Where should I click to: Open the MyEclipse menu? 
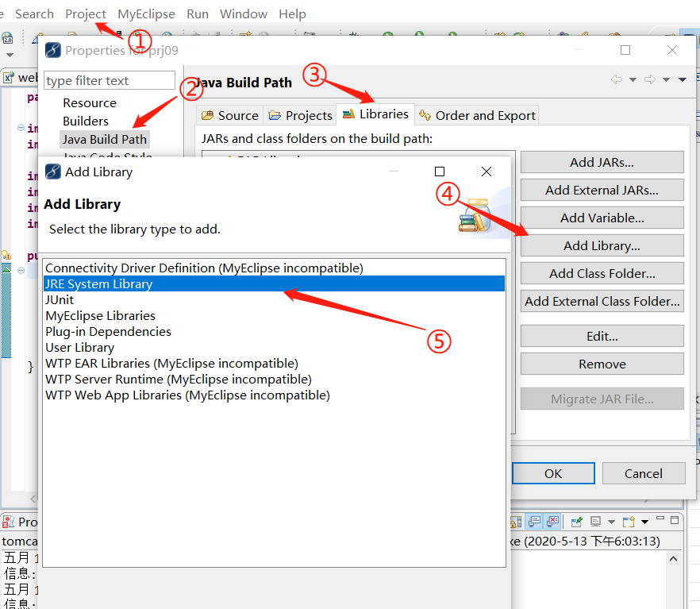click(x=146, y=14)
